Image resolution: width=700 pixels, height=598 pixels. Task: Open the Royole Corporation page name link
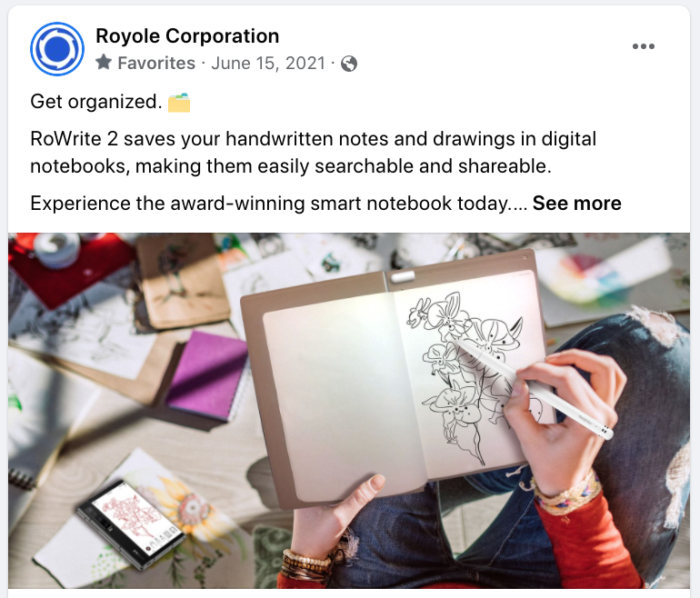(x=187, y=36)
